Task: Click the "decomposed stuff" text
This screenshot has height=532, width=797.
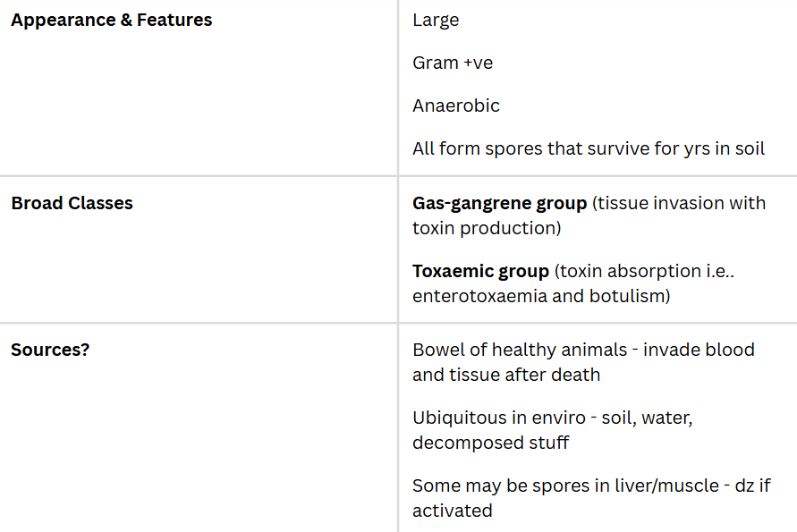Action: tap(490, 443)
